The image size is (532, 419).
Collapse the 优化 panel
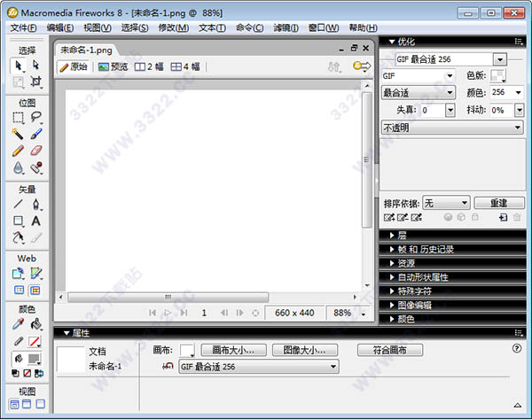(392, 42)
